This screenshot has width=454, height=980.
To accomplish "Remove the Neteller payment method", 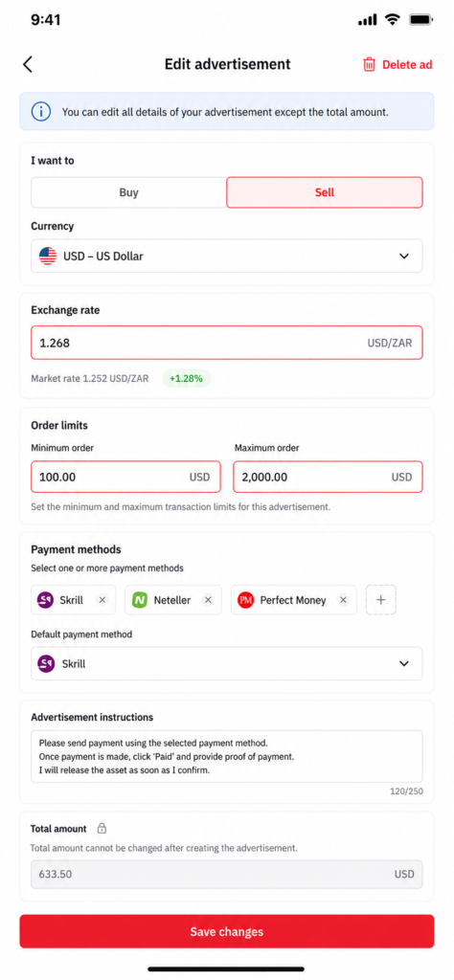I will pos(209,600).
